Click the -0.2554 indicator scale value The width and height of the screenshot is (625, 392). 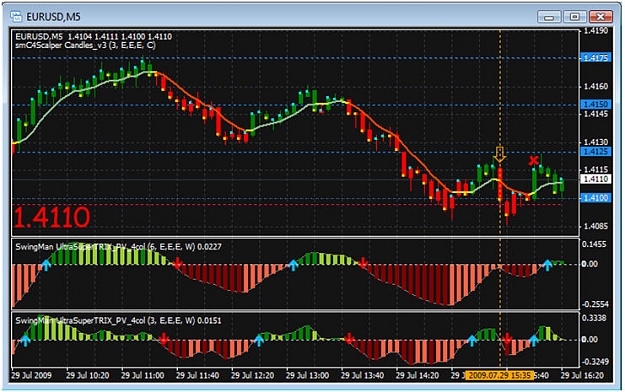[595, 304]
